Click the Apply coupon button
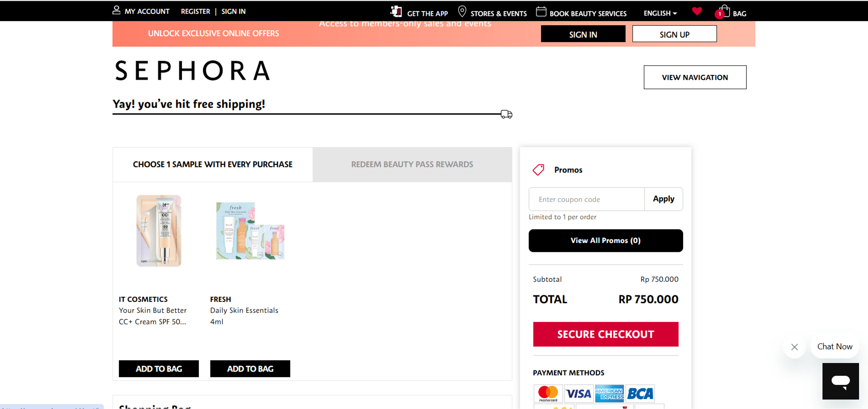868x409 pixels. (x=663, y=199)
